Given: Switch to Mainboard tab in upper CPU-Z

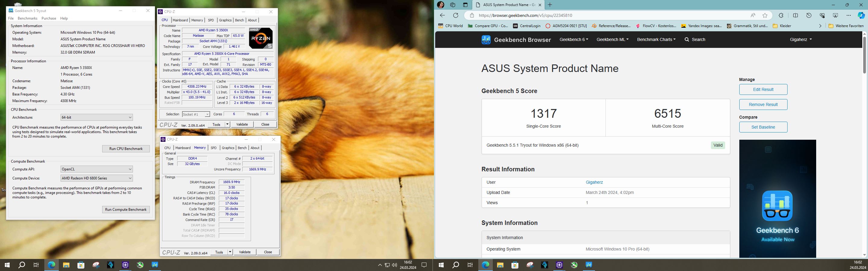Looking at the screenshot, I should pos(180,20).
